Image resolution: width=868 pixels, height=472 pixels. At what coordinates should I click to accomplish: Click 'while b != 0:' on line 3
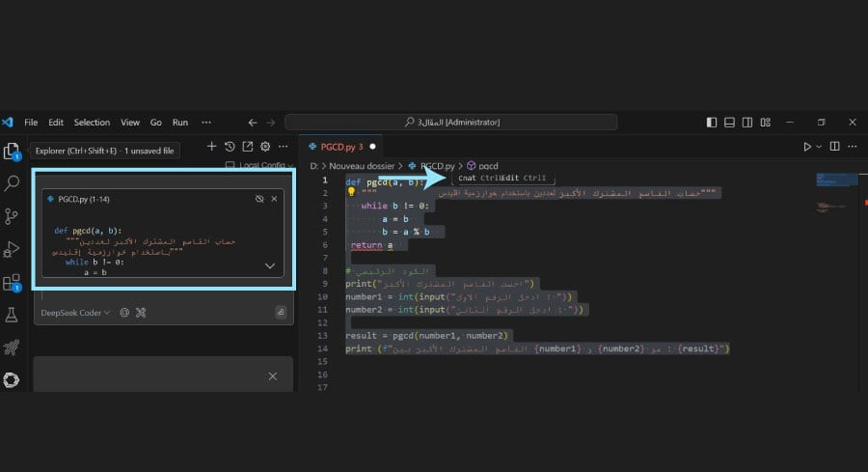click(394, 206)
